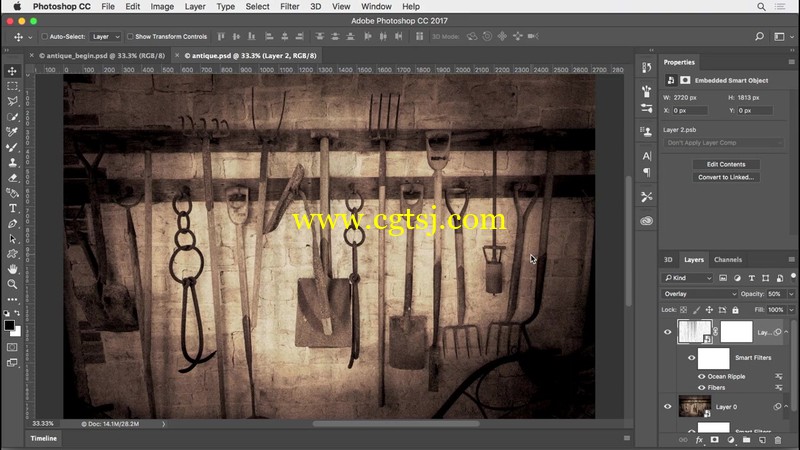800x450 pixels.
Task: Delete layer with trash icon
Action: [778, 440]
